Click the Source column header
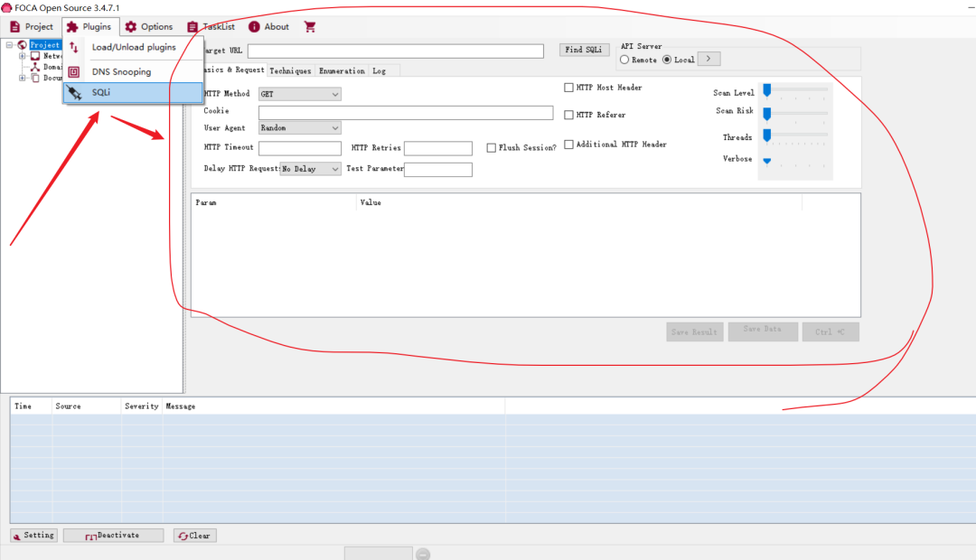 click(x=87, y=406)
